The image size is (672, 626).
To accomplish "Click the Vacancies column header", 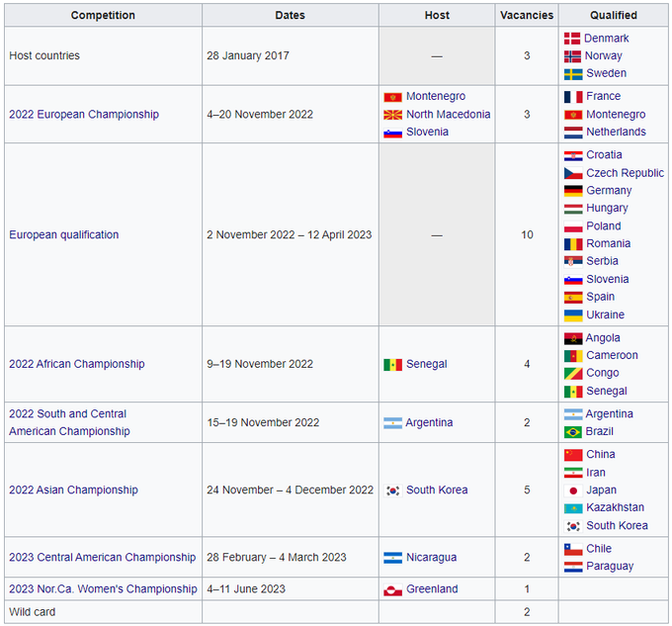I will [527, 16].
